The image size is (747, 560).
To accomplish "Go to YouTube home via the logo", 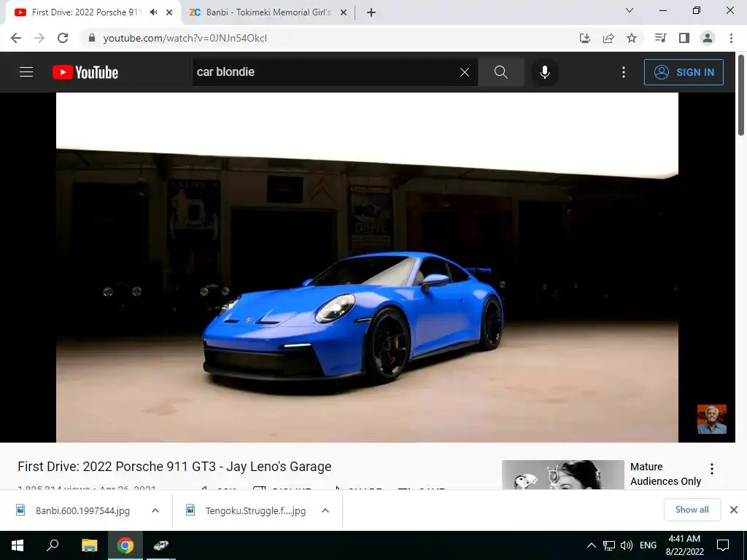I will click(85, 72).
